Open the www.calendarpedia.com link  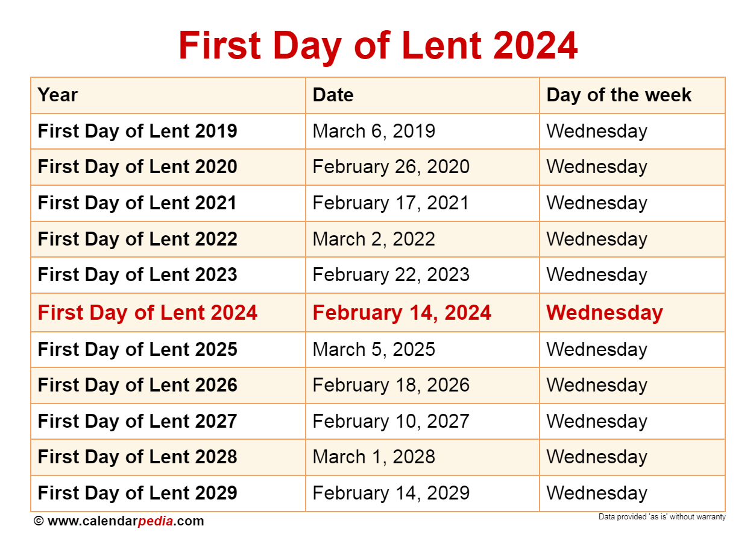pos(125,521)
